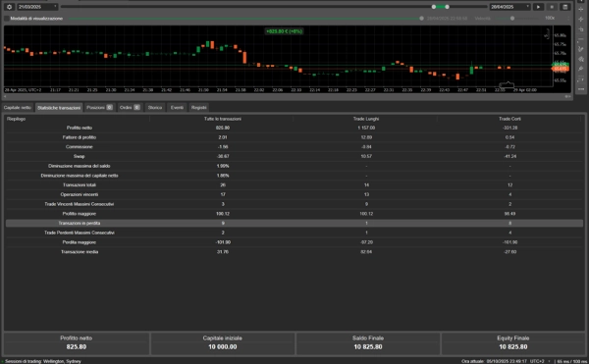Open three-dot menu beside 100x speed
Viewport: 589px width, 364px height.
pos(568,18)
